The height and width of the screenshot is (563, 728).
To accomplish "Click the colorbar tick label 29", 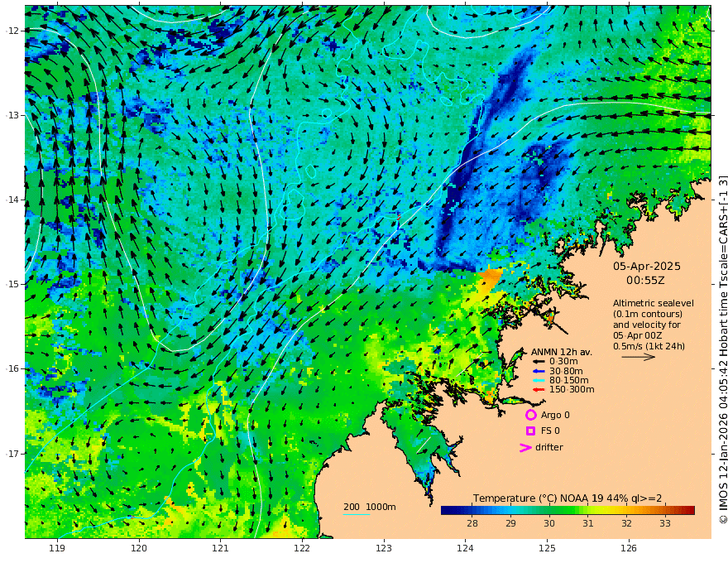I will [x=510, y=523].
